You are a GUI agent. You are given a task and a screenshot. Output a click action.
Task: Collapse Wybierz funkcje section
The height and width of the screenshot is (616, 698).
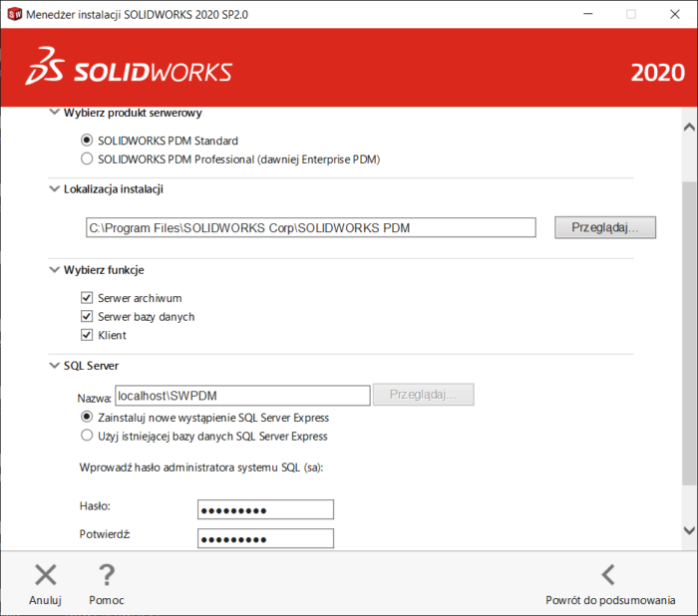coord(54,270)
